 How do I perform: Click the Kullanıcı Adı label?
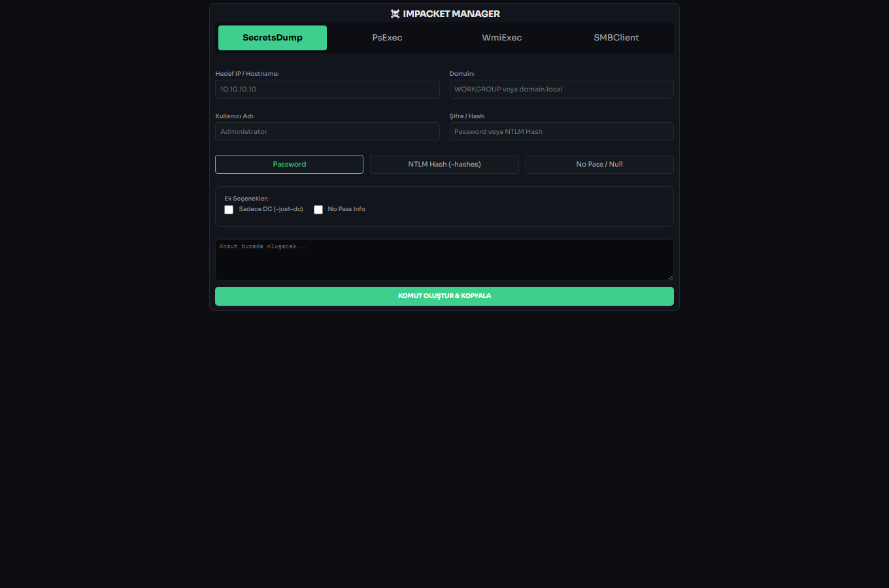235,116
